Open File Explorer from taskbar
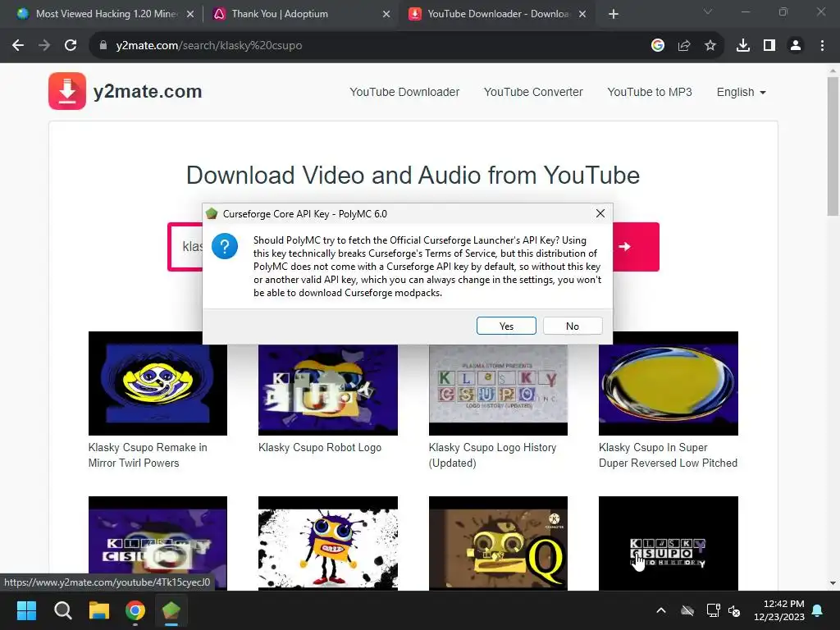The height and width of the screenshot is (630, 840). [x=99, y=610]
